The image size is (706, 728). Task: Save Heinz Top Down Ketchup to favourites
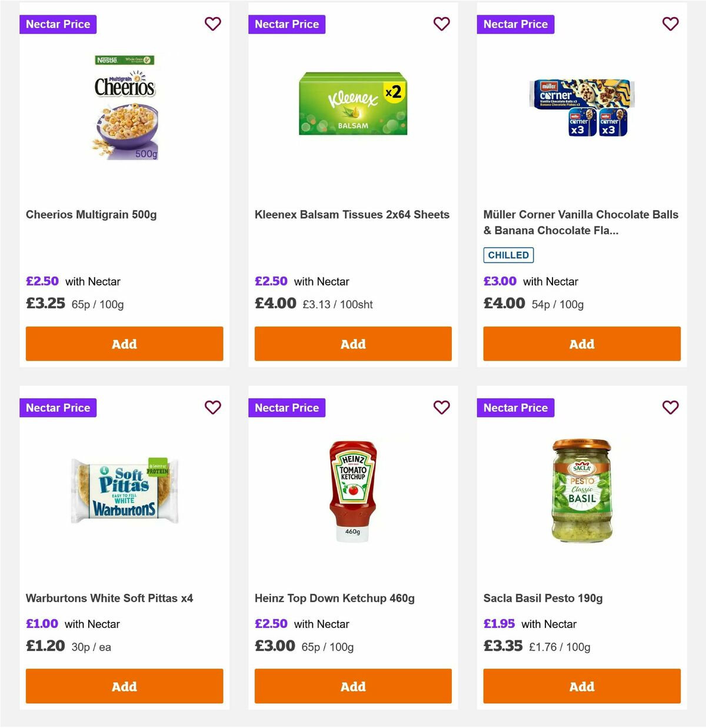coord(441,408)
